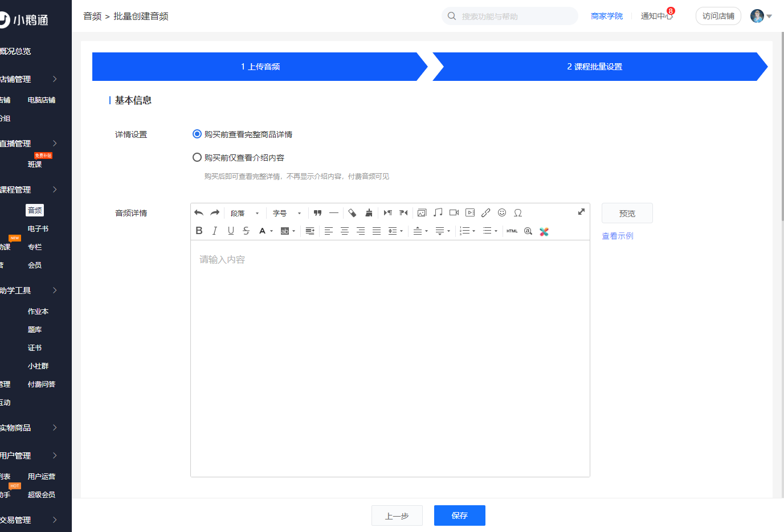Select '购买前仅查看介绍内容' radio option
This screenshot has width=784, height=532.
tap(197, 157)
